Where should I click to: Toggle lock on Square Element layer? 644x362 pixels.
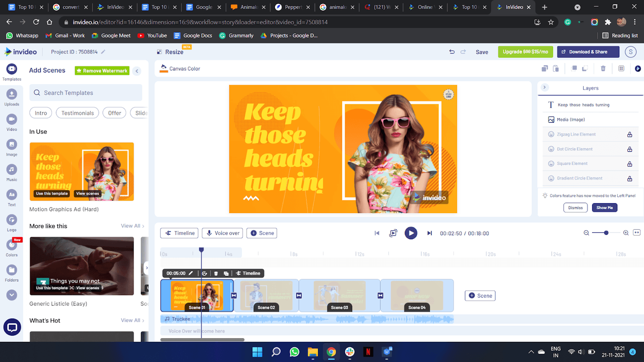(630, 164)
